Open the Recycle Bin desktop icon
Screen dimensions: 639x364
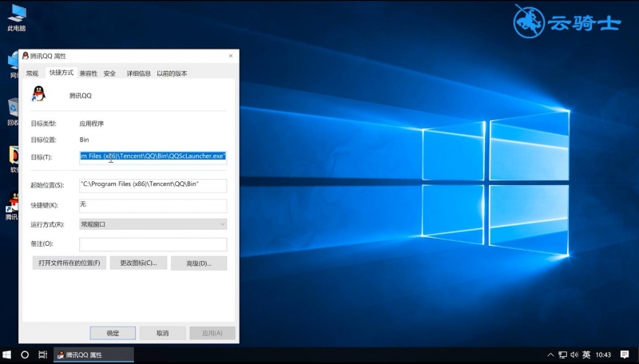[13, 111]
